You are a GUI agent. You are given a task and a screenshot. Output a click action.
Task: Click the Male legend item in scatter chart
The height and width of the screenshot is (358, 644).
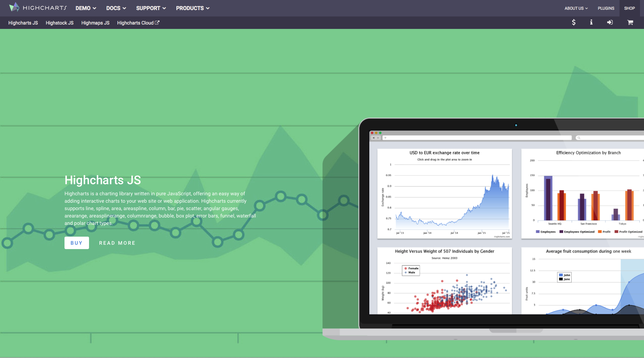pos(410,273)
